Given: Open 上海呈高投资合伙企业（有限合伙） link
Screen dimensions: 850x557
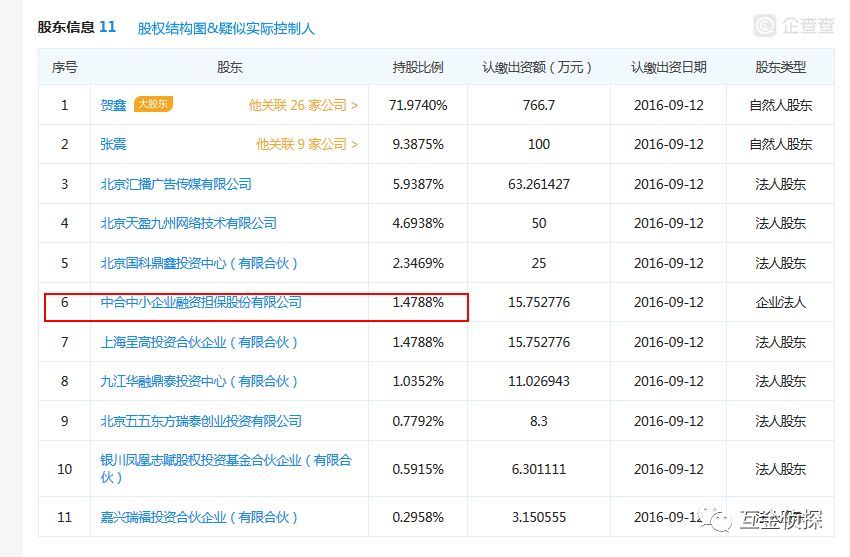Looking at the screenshot, I should pos(199,342).
